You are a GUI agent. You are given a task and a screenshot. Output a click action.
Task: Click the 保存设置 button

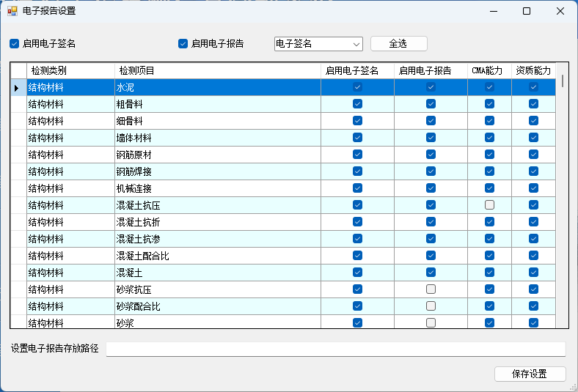[x=530, y=374]
